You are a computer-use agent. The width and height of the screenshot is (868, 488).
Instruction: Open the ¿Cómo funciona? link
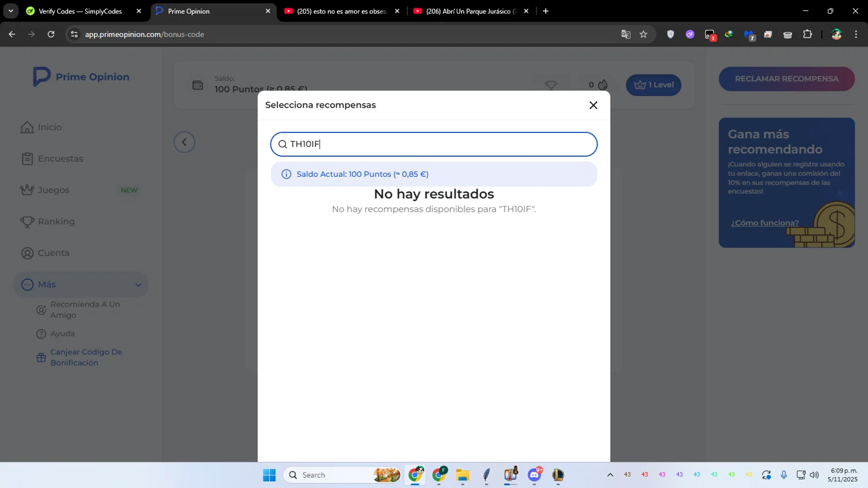tap(764, 223)
